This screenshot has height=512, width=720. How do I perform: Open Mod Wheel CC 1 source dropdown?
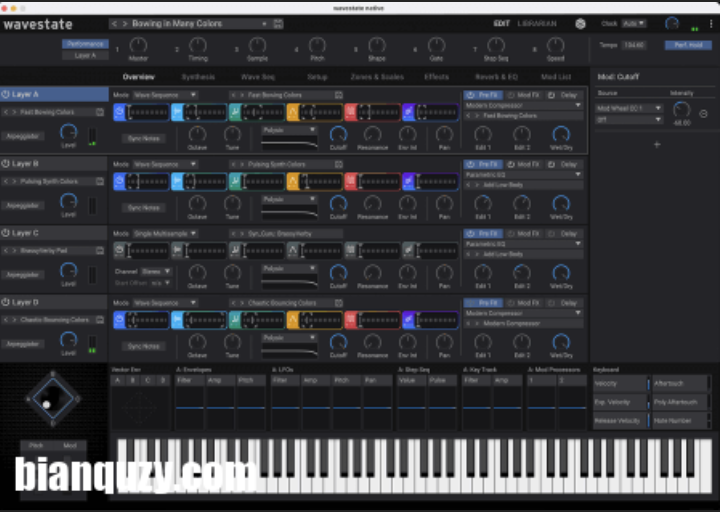(x=629, y=108)
